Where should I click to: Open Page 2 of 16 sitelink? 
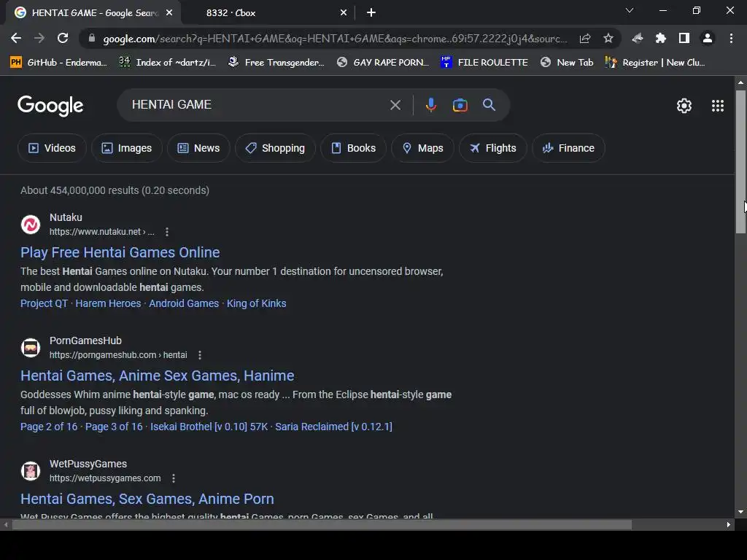(x=49, y=427)
